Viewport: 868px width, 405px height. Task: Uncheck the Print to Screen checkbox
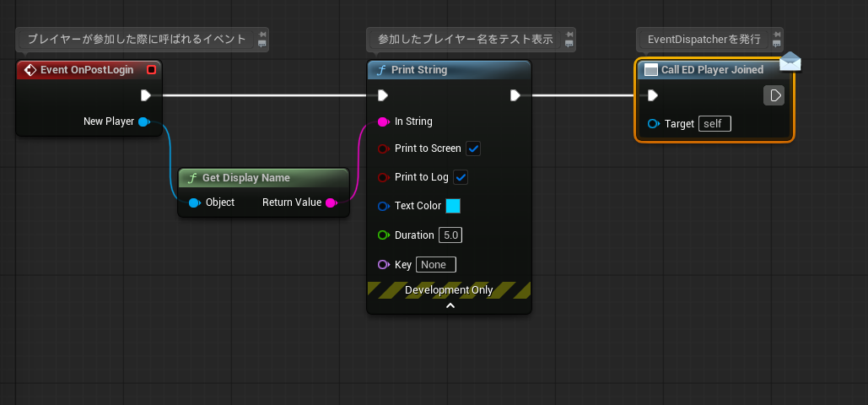473,148
